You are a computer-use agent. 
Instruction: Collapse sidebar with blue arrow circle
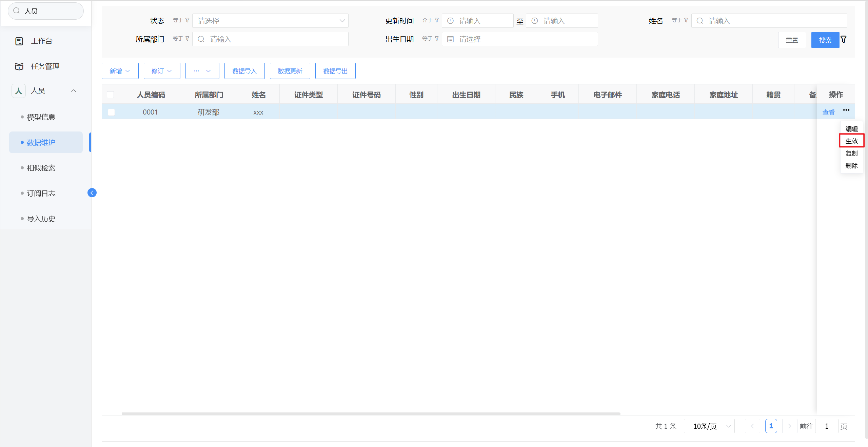92,193
